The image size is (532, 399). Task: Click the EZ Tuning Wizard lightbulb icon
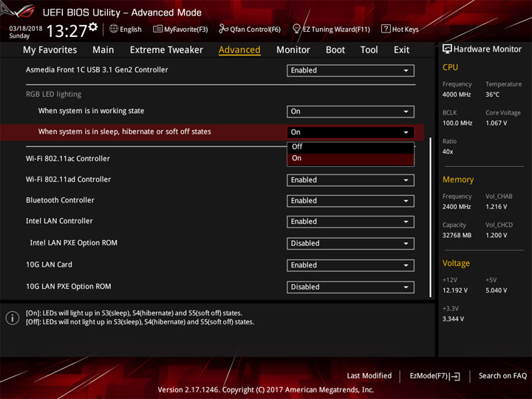(296, 29)
